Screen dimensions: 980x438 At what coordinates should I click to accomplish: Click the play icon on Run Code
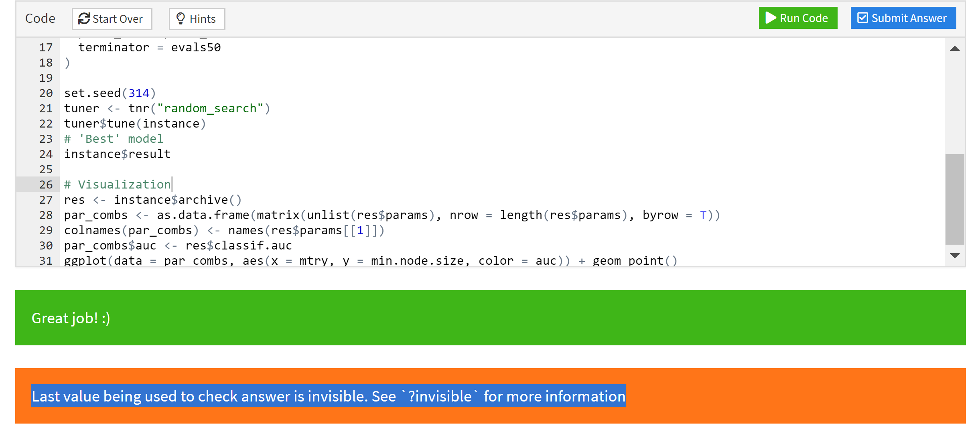pos(771,18)
